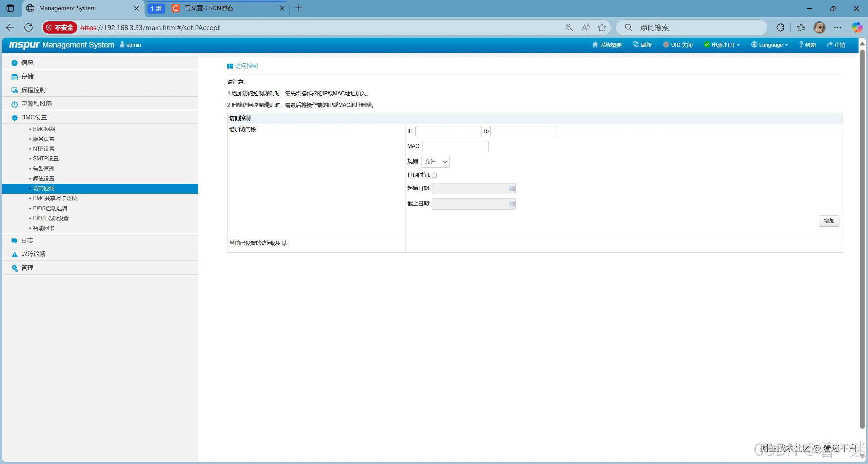This screenshot has width=868, height=464.
Task: Enable the date time checkbox
Action: click(x=434, y=175)
